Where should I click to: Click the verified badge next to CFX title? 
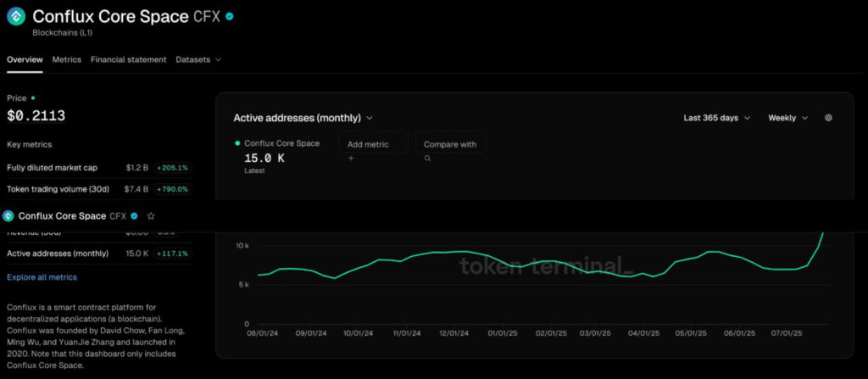tap(230, 17)
